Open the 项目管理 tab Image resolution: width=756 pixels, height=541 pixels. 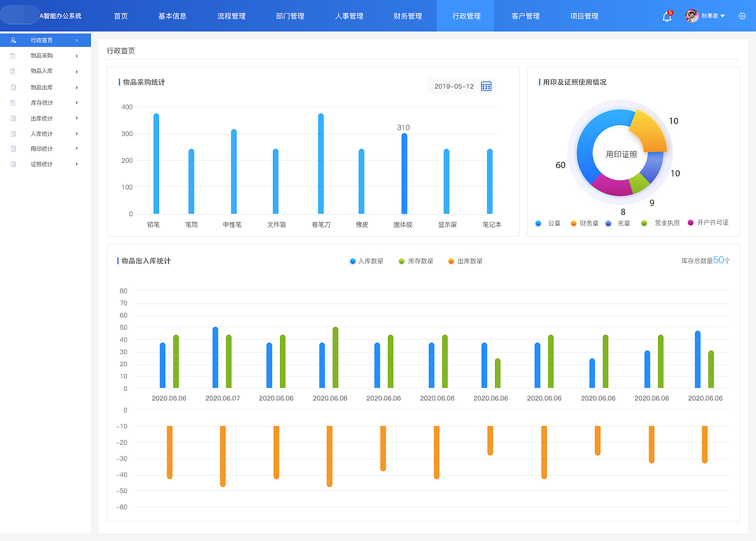tap(585, 16)
